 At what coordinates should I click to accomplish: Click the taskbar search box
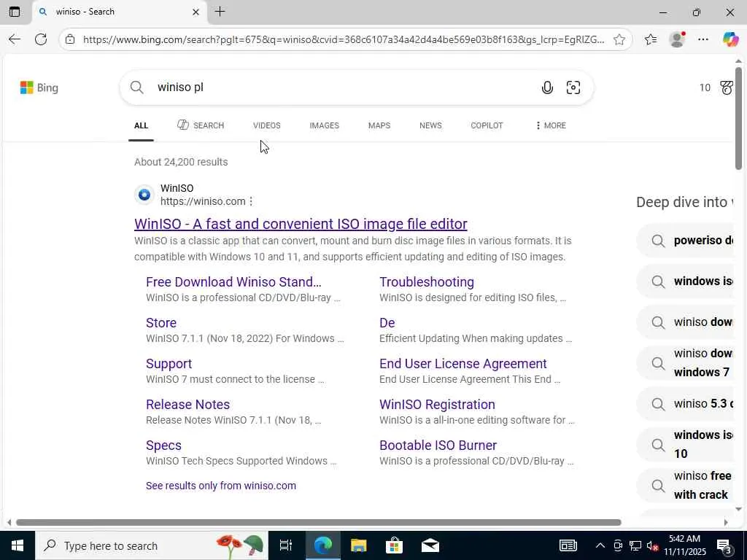151,545
